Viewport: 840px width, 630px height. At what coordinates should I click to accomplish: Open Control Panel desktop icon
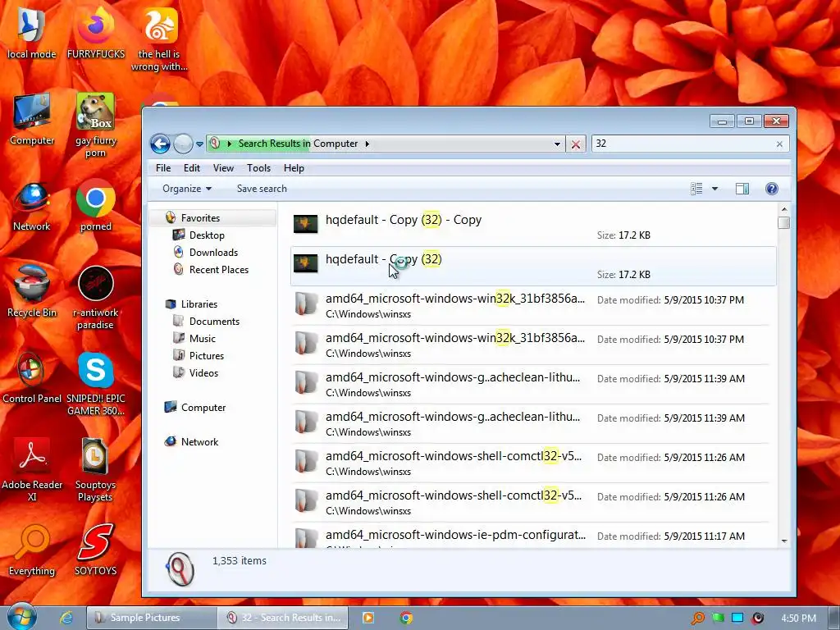[32, 377]
